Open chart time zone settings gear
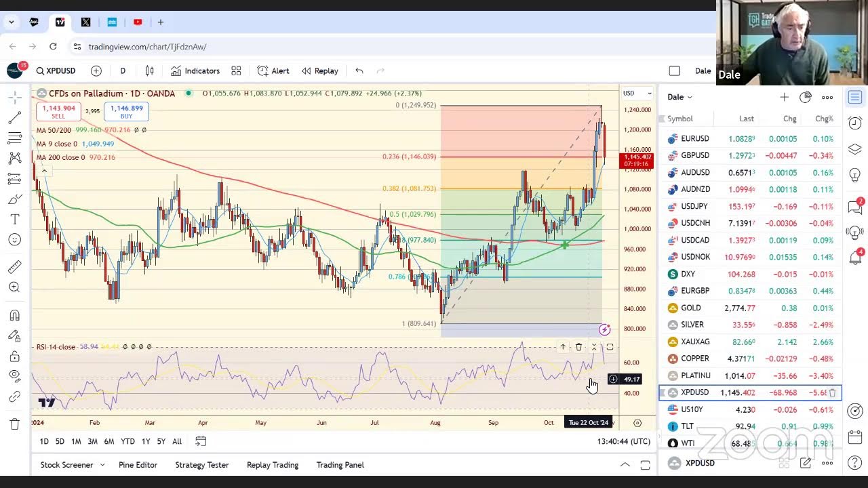The image size is (868, 488). point(637,423)
